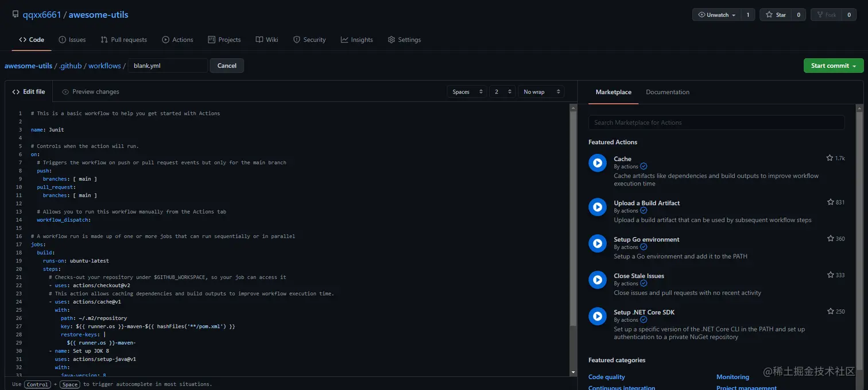Open the Spaces indent mode dropdown
Screen dimensions: 868x390
(467, 92)
